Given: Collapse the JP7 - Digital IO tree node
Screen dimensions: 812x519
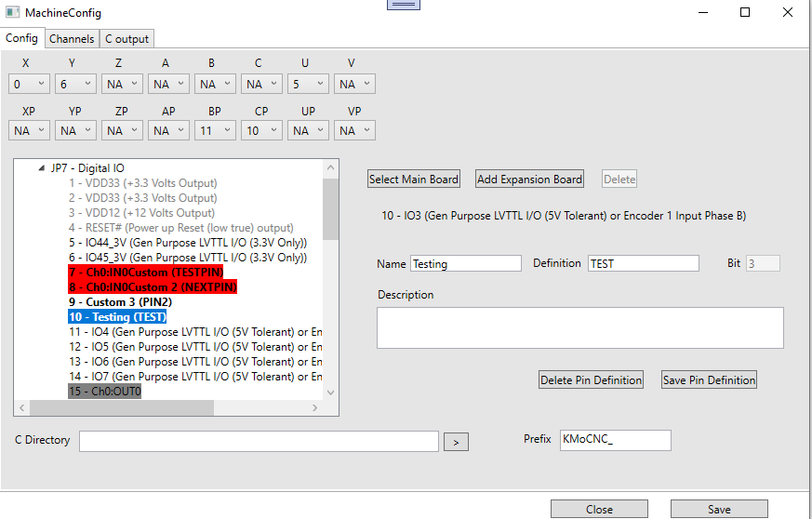Looking at the screenshot, I should coord(41,168).
